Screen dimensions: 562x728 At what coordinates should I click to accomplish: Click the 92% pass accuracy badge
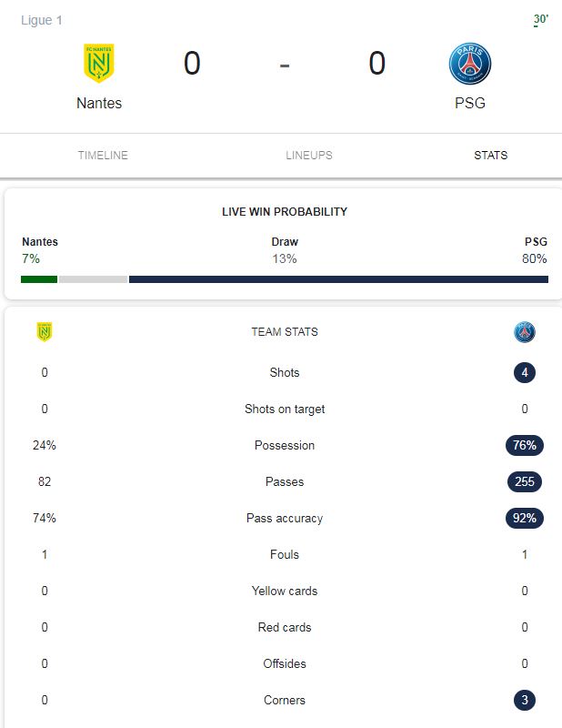pyautogui.click(x=525, y=518)
